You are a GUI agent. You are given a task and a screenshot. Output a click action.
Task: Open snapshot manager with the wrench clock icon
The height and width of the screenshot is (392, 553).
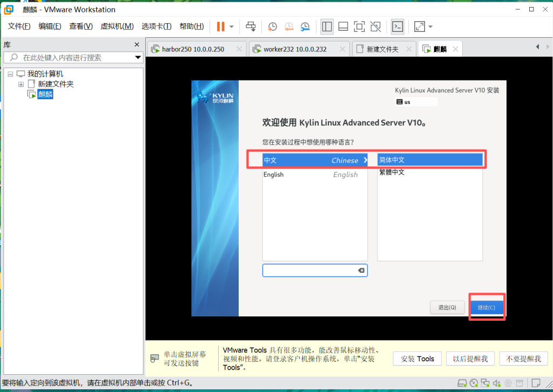306,26
